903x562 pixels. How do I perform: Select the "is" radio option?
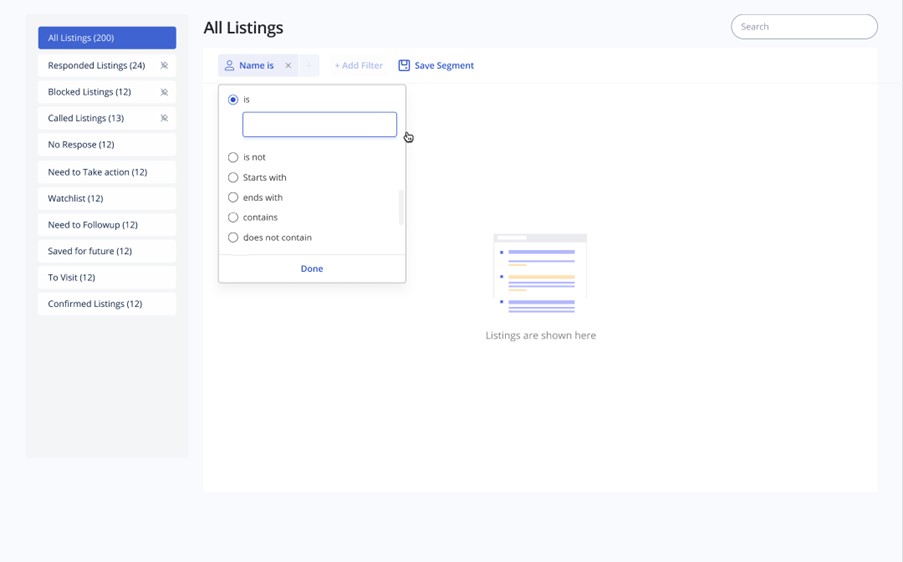pos(233,100)
